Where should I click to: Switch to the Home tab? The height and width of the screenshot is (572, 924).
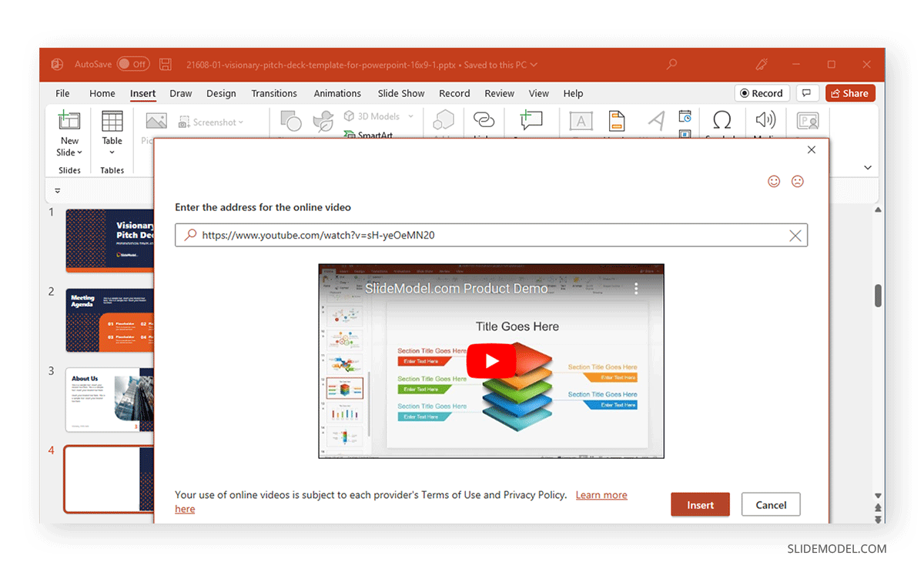(102, 93)
